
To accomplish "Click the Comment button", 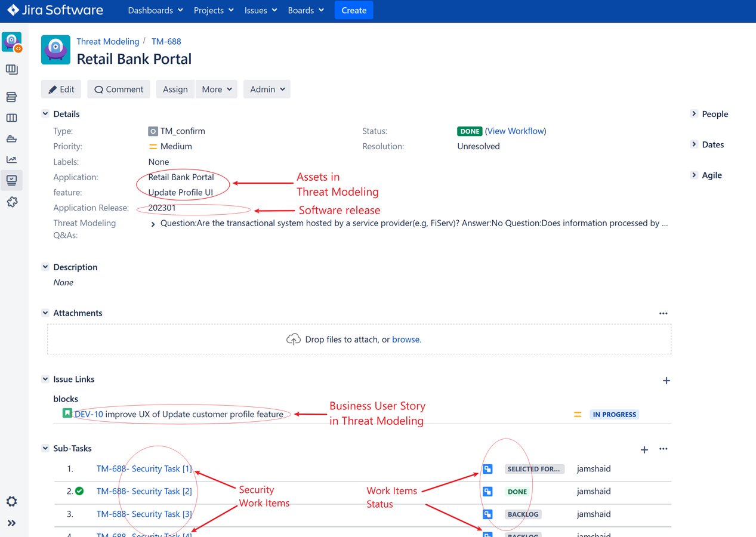I will coord(119,89).
